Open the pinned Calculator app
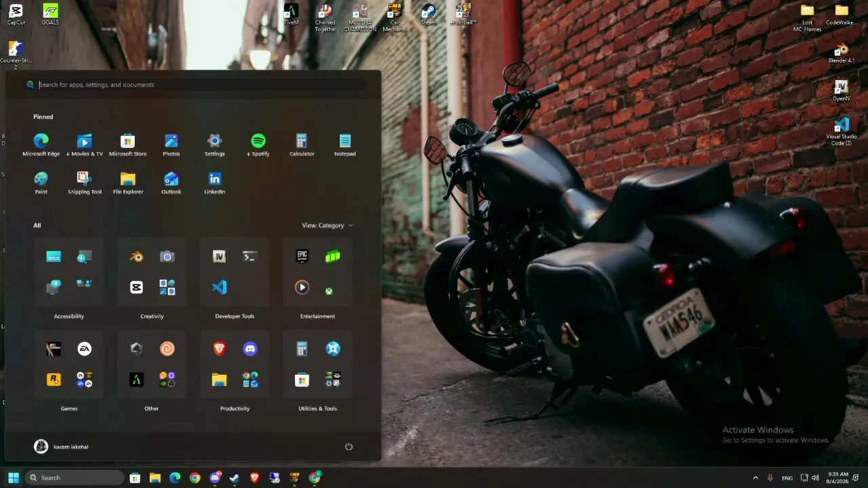 [x=302, y=145]
